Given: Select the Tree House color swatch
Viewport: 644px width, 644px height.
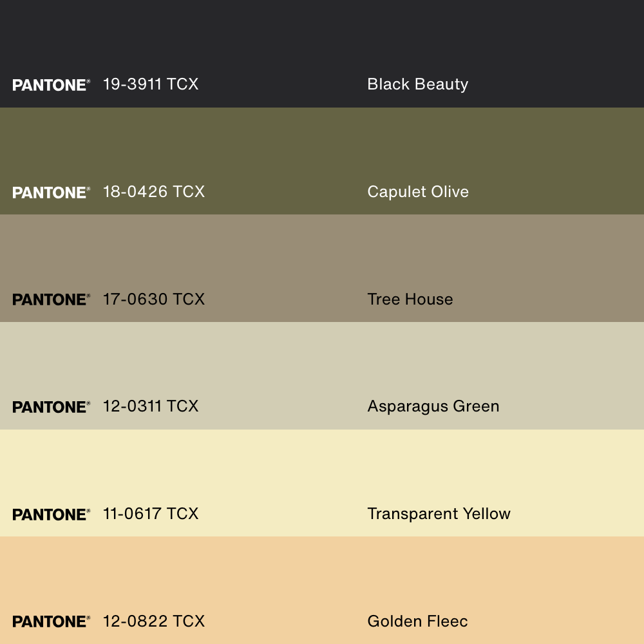Looking at the screenshot, I should 322,268.
